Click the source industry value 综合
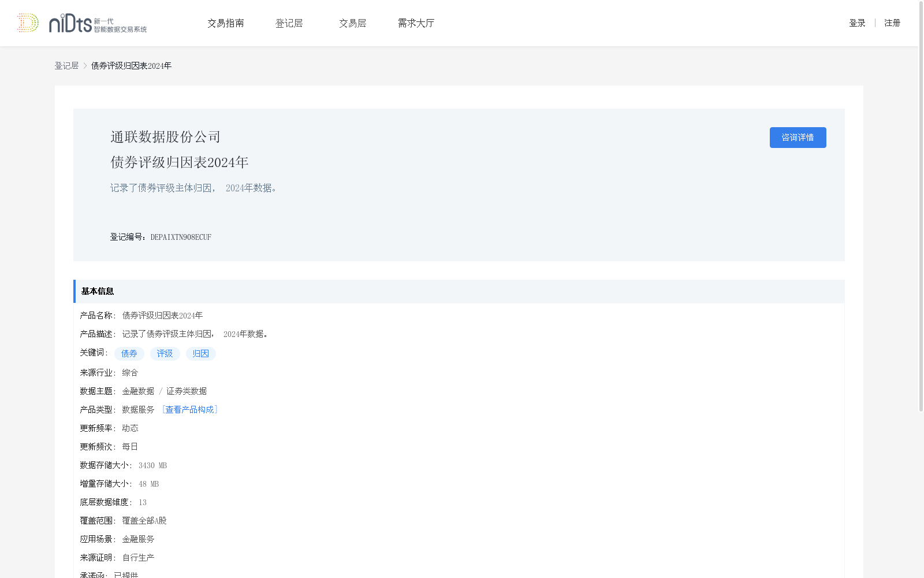Screen dimensions: 924x578 tap(130, 373)
